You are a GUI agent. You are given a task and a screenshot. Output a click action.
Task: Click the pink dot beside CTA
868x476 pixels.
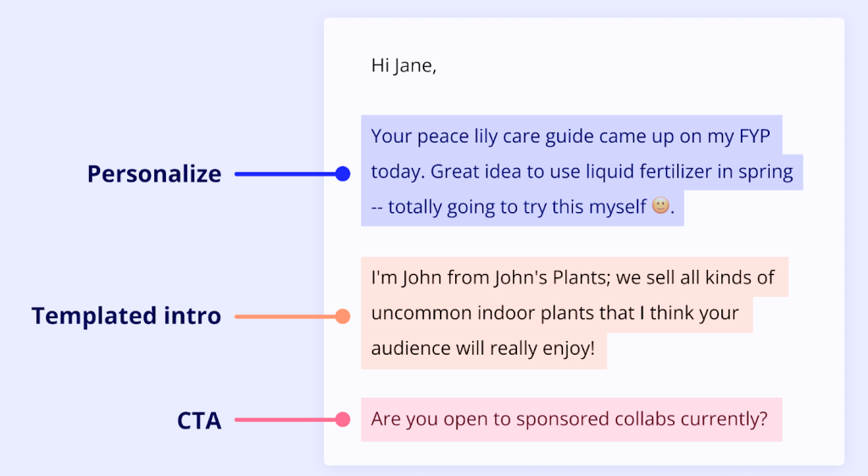342,419
